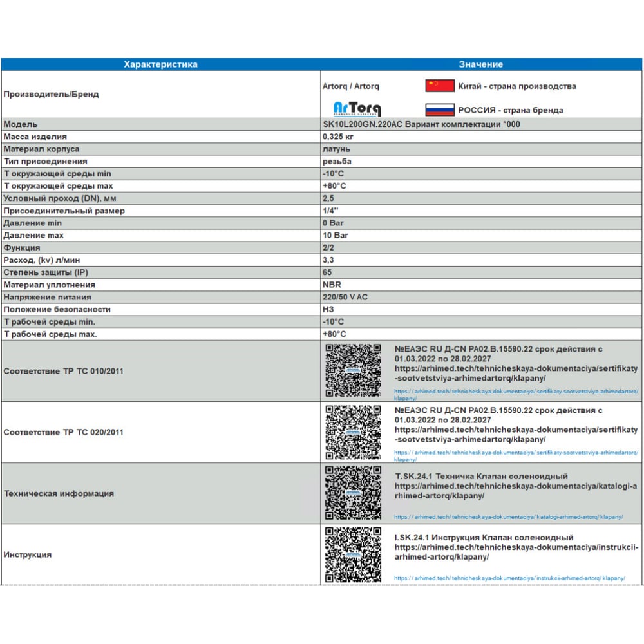This screenshot has width=644, height=644.
Task: Click the body material value латунь
Action: coord(336,149)
